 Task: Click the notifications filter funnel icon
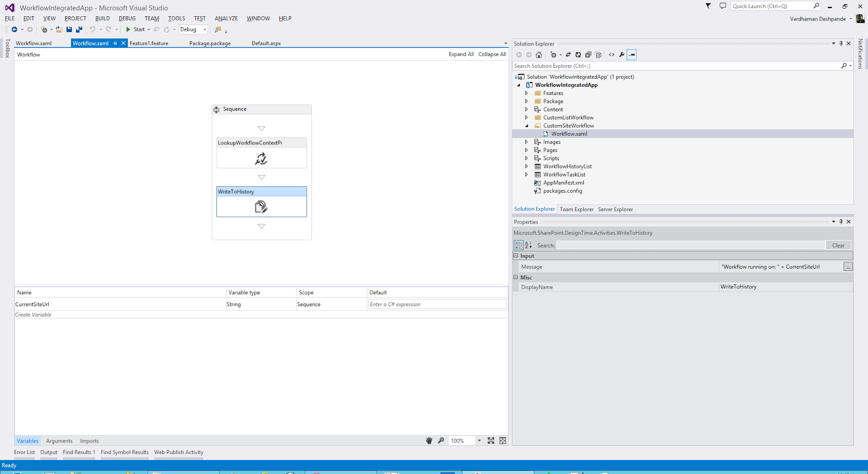708,6
